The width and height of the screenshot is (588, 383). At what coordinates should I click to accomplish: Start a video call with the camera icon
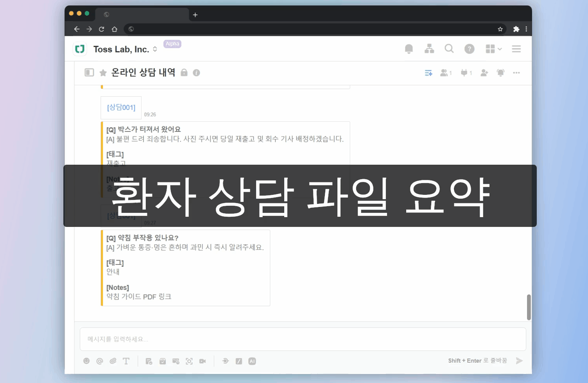[203, 361]
